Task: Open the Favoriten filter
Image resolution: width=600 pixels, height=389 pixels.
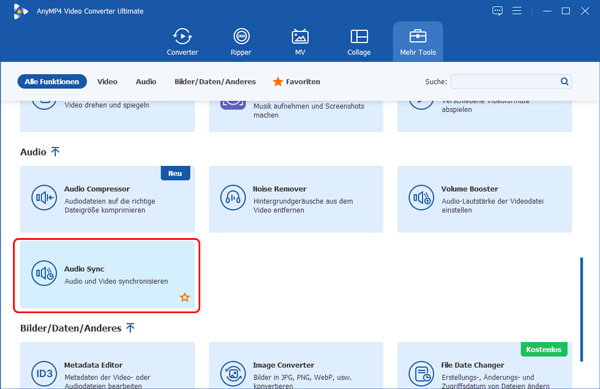Action: point(297,81)
